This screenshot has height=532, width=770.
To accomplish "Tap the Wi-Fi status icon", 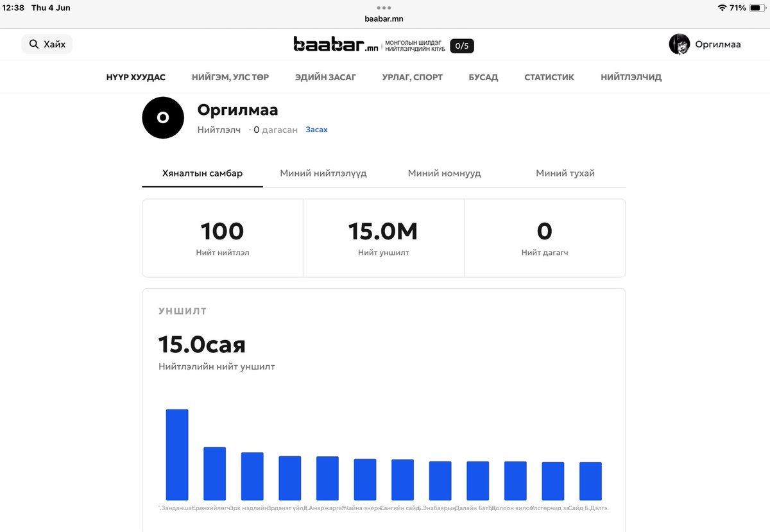I will tap(722, 8).
